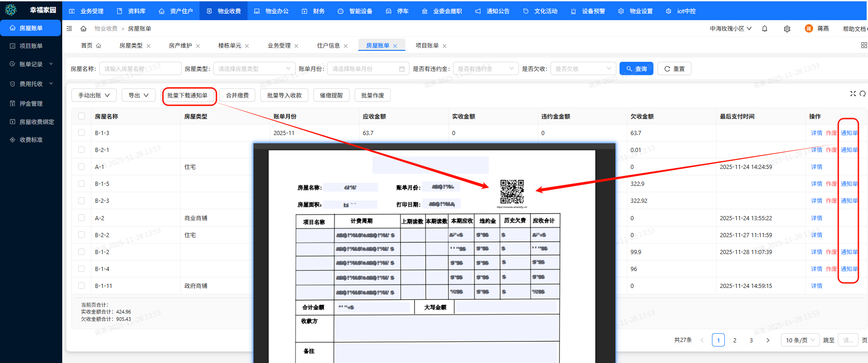Click the 幸福家园 logo icon
The height and width of the screenshot is (363, 868).
point(11,10)
